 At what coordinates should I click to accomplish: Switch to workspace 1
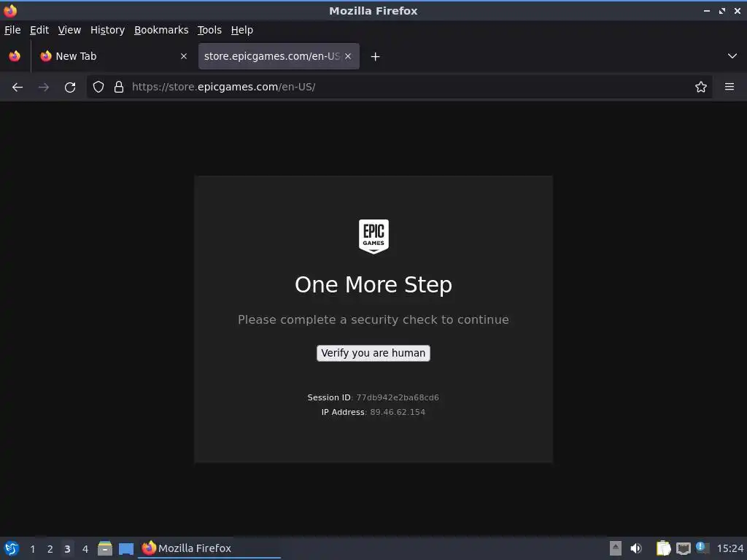[x=32, y=549]
